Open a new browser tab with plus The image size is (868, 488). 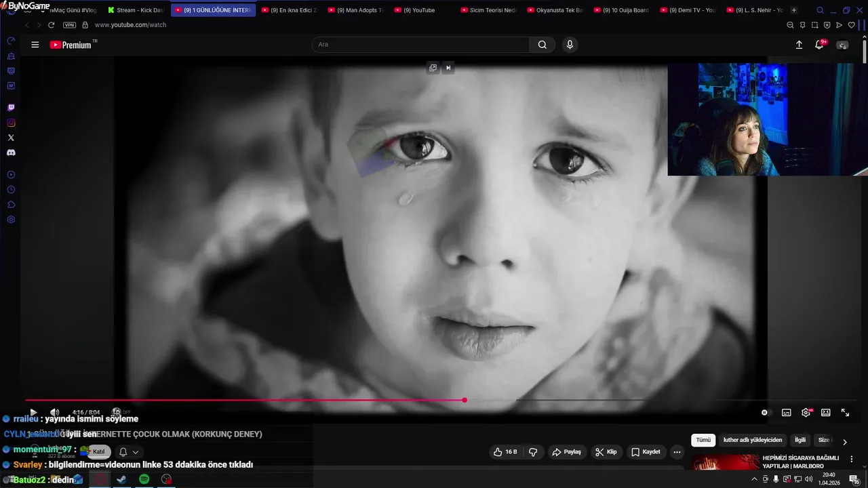[794, 10]
